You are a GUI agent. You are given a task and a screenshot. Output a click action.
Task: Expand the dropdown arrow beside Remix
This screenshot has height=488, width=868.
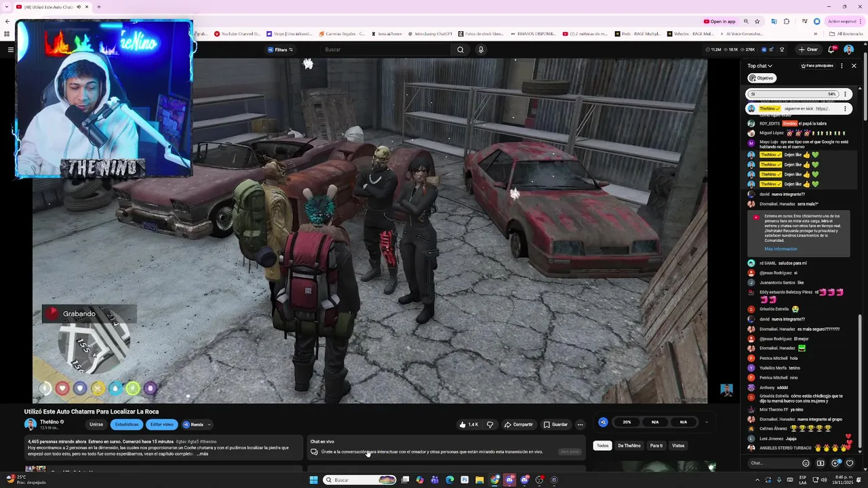click(209, 424)
